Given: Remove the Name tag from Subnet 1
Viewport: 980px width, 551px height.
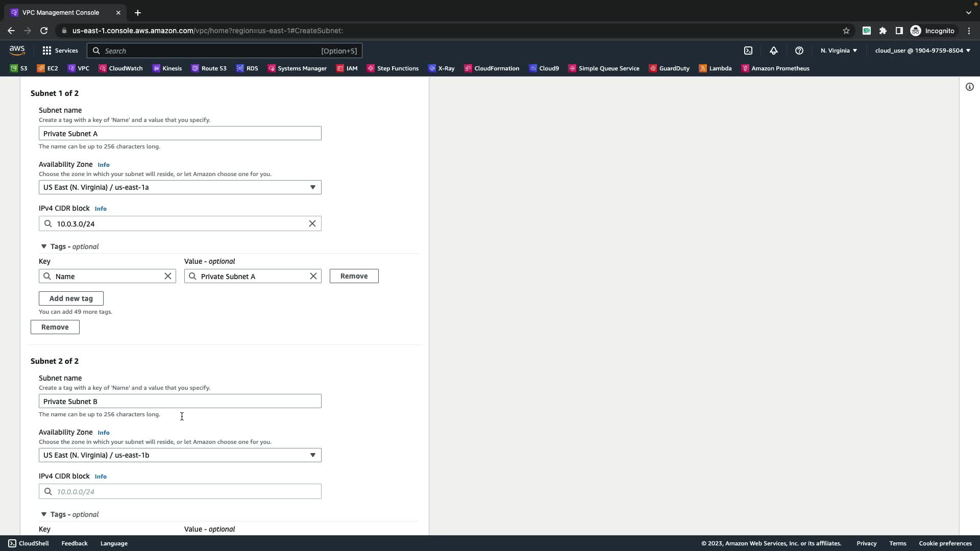Looking at the screenshot, I should click(354, 276).
